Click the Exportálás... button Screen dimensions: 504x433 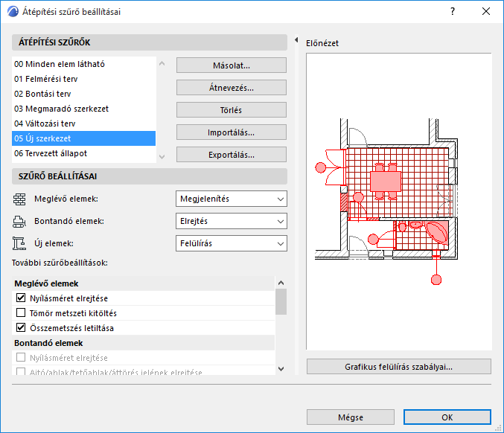(x=232, y=155)
